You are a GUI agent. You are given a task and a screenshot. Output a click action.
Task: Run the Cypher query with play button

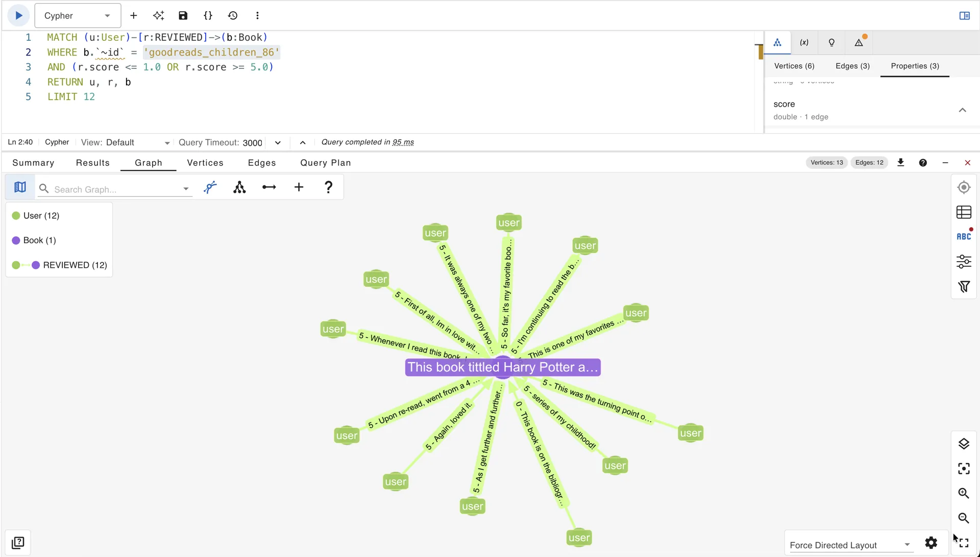19,15
